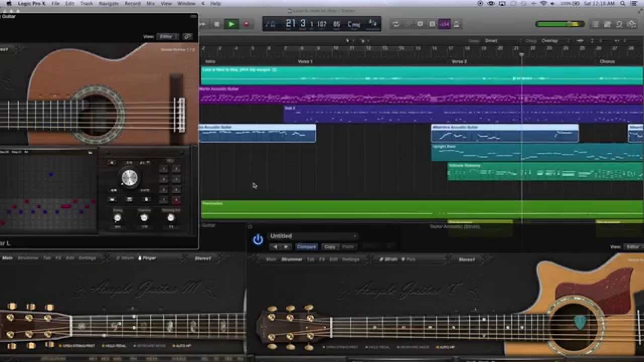Image resolution: width=644 pixels, height=362 pixels.
Task: Click the waveform zoom icon in tracks toolbar
Action: (x=580, y=41)
